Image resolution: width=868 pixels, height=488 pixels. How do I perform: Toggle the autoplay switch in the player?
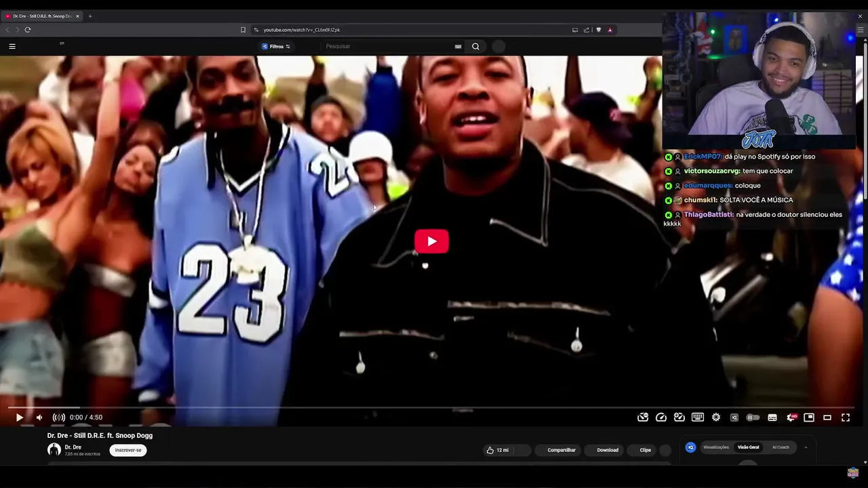click(753, 418)
